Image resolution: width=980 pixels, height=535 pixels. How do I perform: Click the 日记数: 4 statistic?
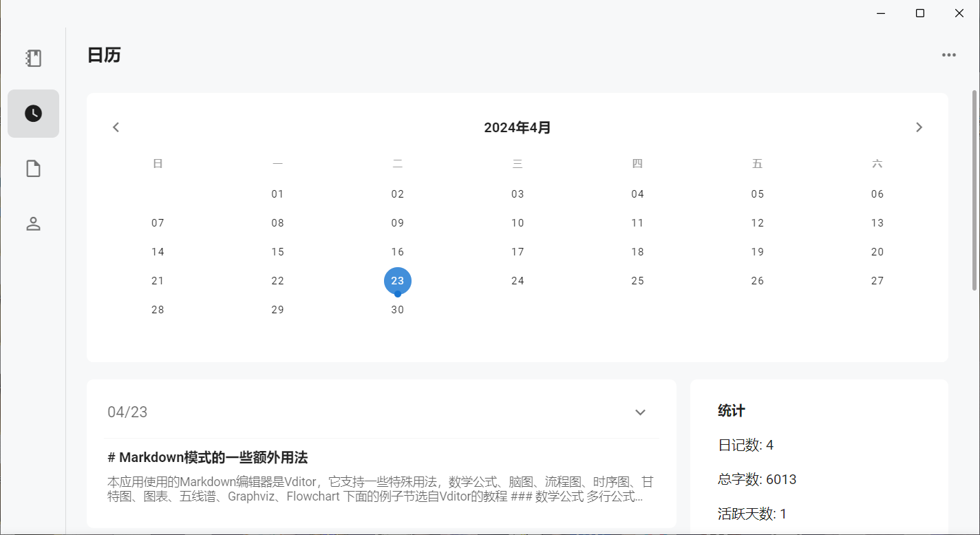pos(745,445)
